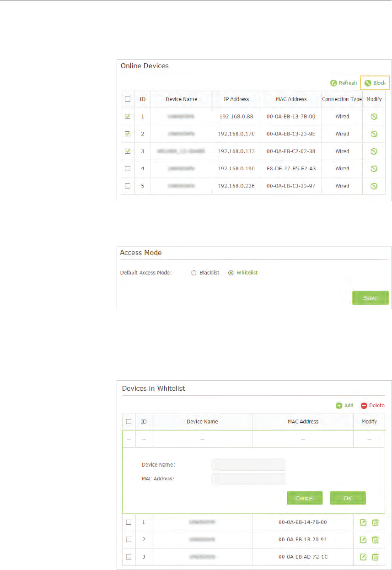The height and width of the screenshot is (570, 392).
Task: Block device with IP 192.168.0.88
Action: [374, 117]
